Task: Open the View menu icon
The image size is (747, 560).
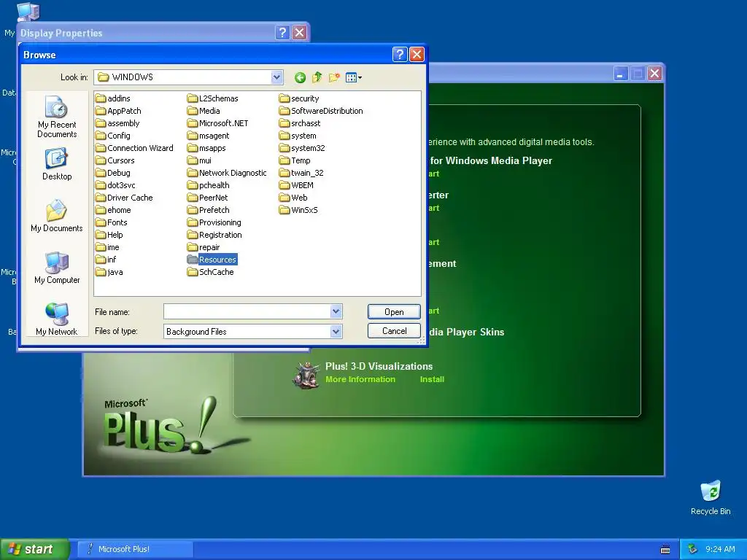Action: click(x=354, y=77)
